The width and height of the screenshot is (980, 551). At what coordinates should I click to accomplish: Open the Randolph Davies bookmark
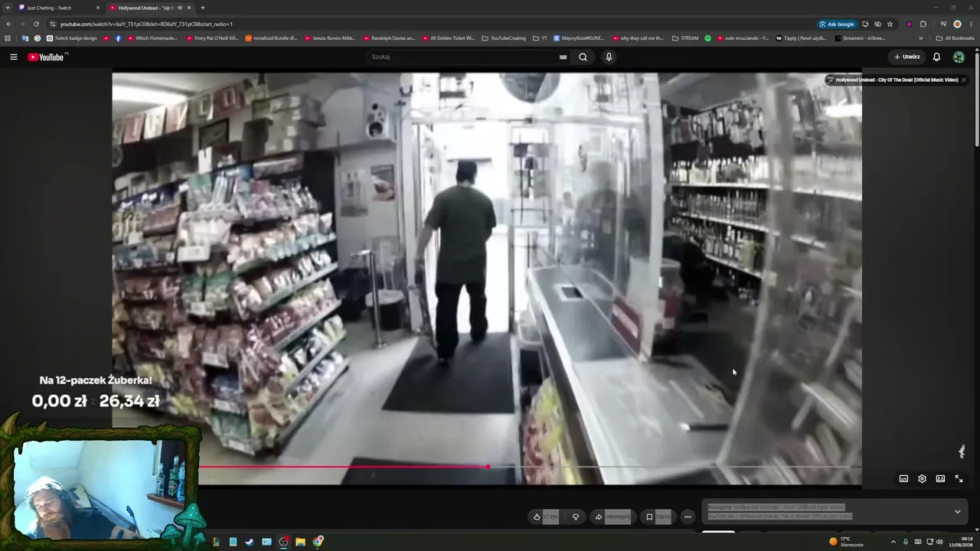389,38
